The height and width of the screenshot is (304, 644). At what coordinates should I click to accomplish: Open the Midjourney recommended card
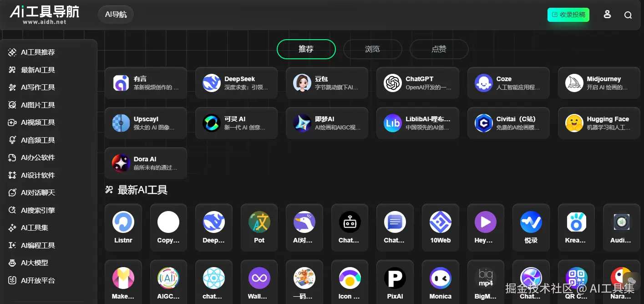pyautogui.click(x=599, y=83)
